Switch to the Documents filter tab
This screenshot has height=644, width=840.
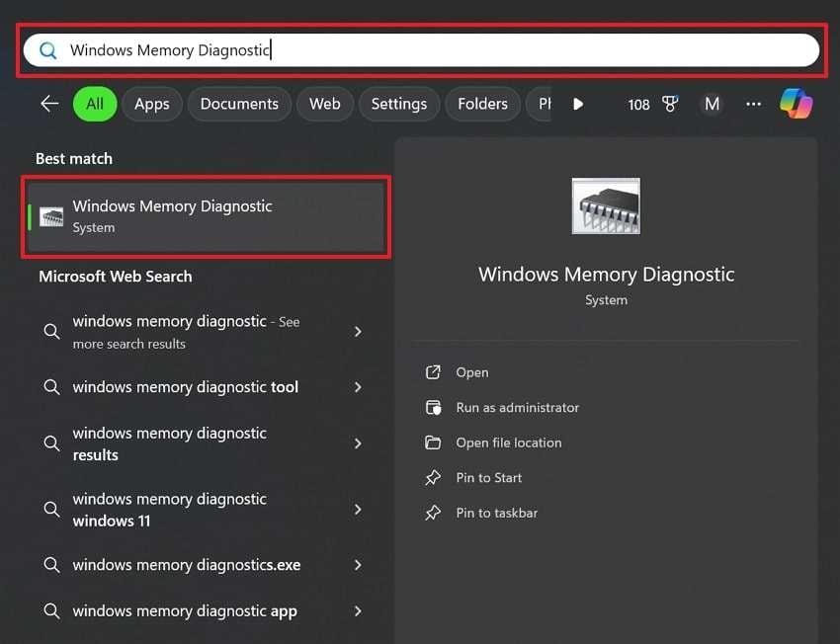239,104
